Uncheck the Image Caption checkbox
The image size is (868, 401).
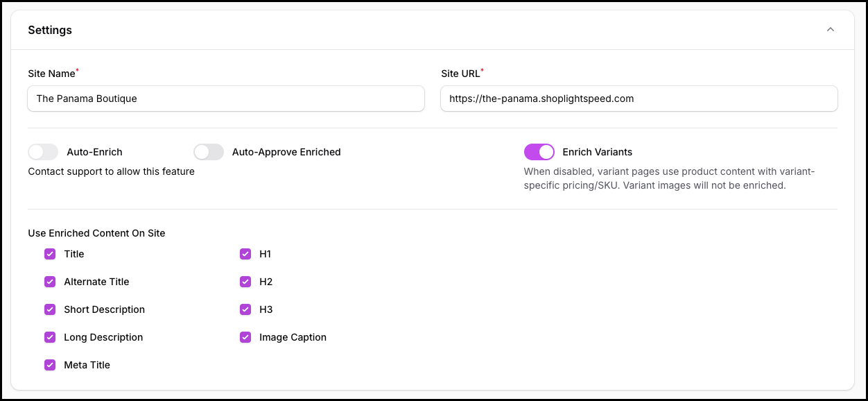(x=245, y=337)
